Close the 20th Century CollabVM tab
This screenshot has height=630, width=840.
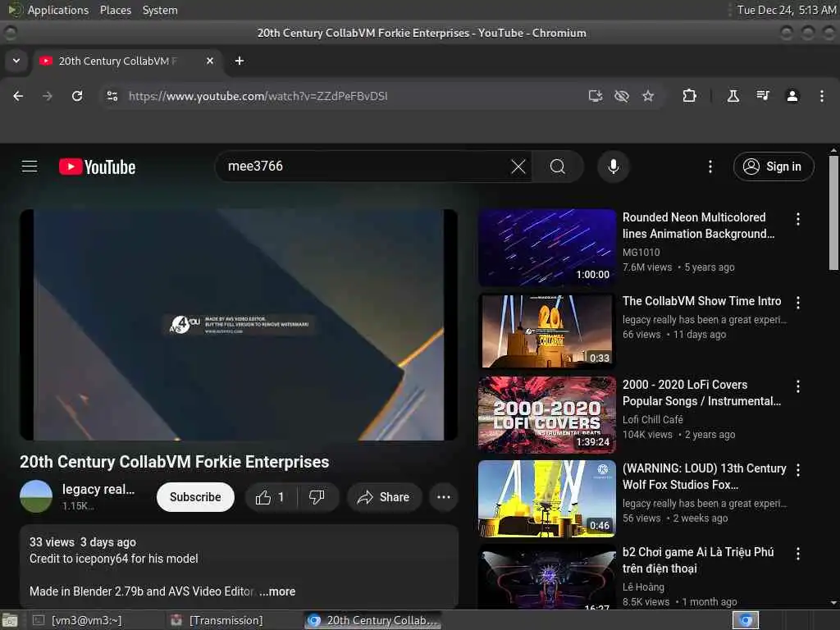(210, 61)
